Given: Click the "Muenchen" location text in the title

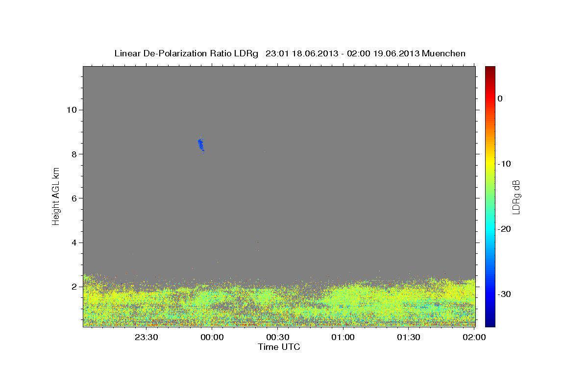Looking at the screenshot, I should [443, 53].
